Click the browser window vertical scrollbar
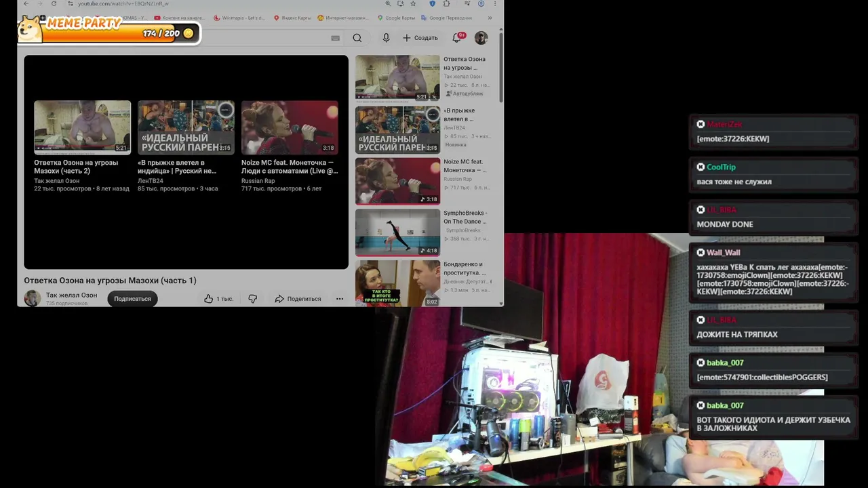The height and width of the screenshot is (488, 868). click(x=501, y=68)
